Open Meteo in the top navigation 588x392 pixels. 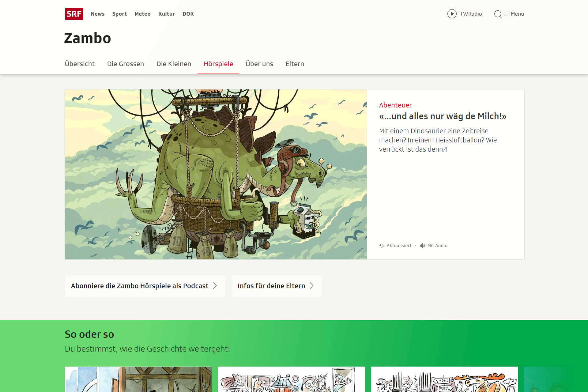point(142,14)
